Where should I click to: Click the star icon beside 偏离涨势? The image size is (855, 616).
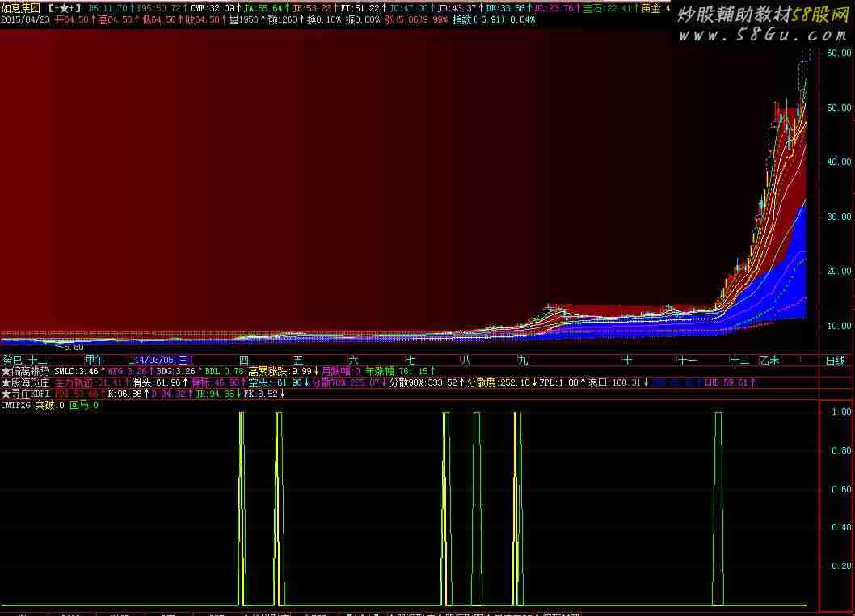point(6,371)
